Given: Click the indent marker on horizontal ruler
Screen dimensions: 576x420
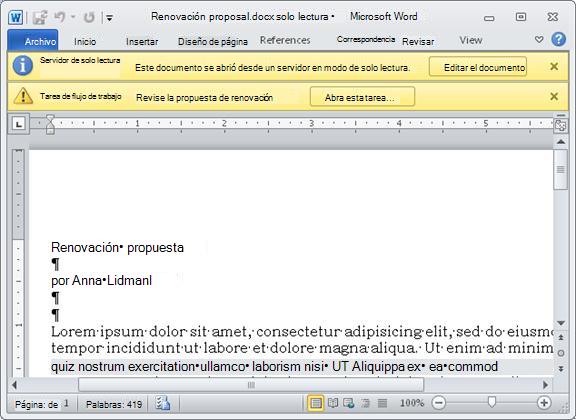Looking at the screenshot, I should coord(50,124).
